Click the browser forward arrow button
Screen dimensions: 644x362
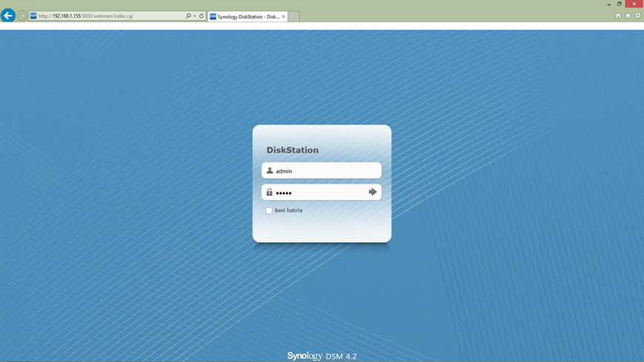point(22,16)
